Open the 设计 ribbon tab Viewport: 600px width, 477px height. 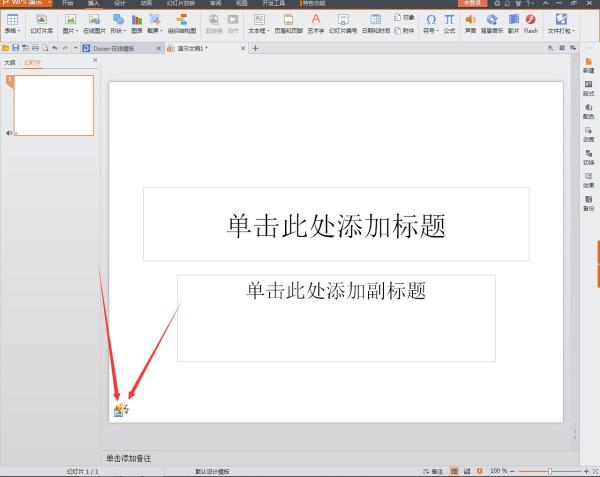pyautogui.click(x=120, y=3)
